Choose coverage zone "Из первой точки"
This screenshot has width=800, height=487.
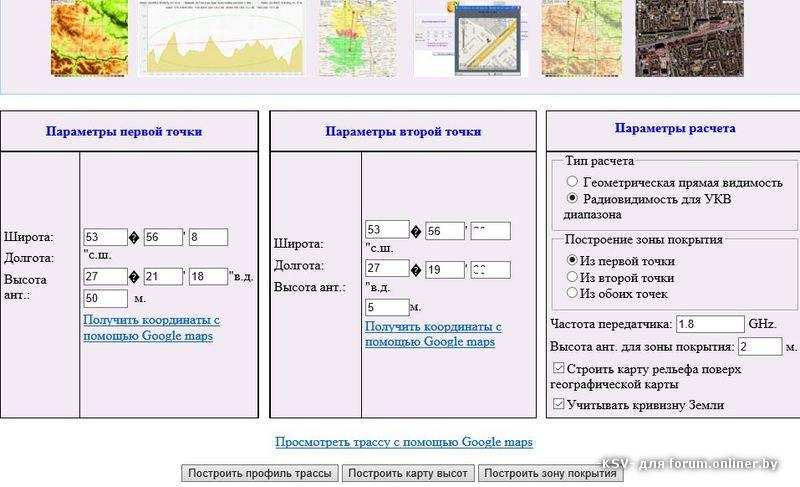(x=572, y=260)
